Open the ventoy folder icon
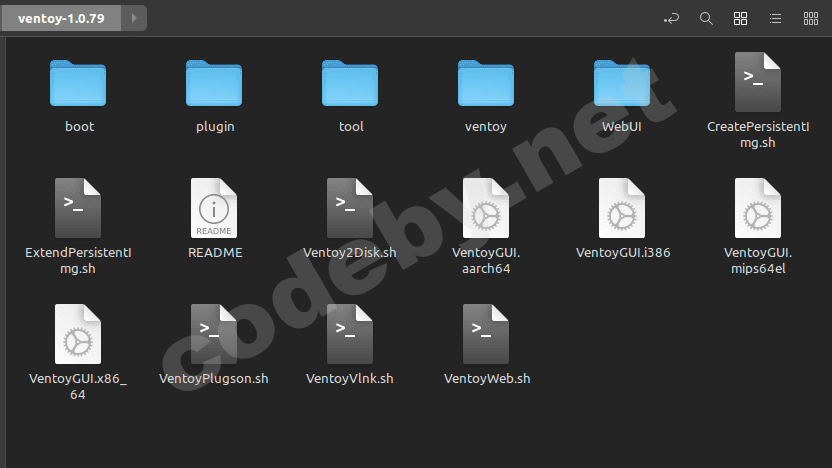Image resolution: width=832 pixels, height=468 pixels. pyautogui.click(x=486, y=83)
